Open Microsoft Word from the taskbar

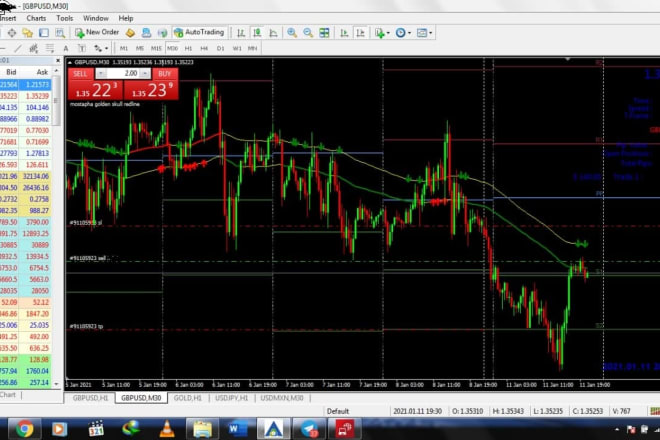pyautogui.click(x=237, y=429)
